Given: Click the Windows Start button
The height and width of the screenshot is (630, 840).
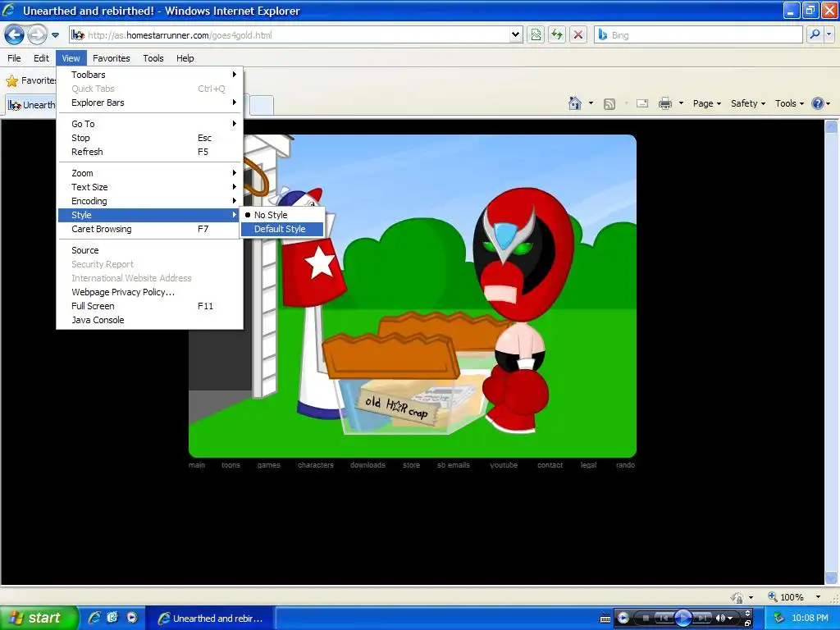Looking at the screenshot, I should coord(39,619).
